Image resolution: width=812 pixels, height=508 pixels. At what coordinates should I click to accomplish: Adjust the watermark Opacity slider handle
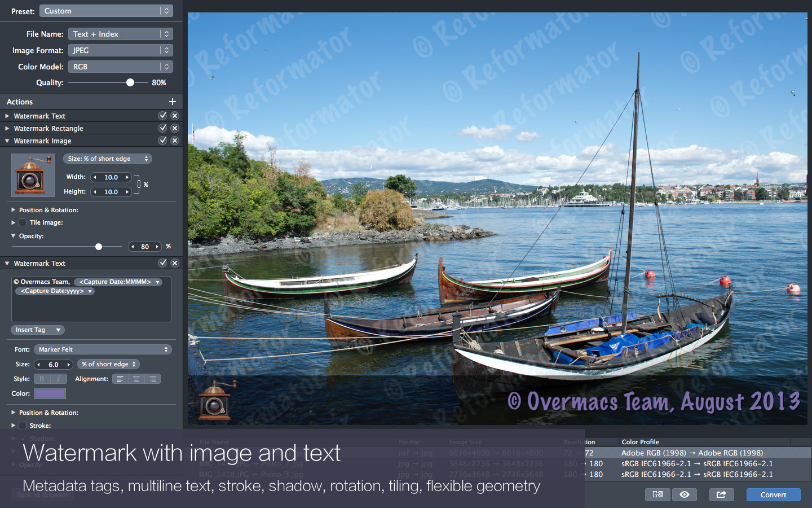(x=99, y=247)
